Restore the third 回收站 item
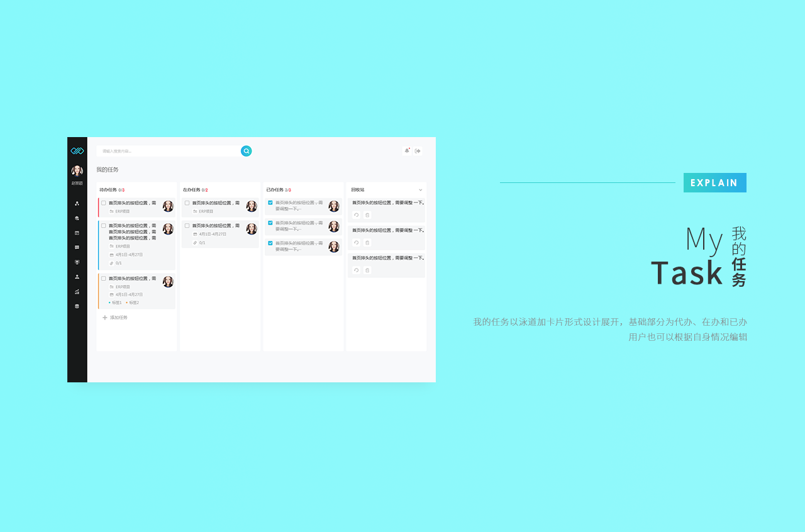This screenshot has height=532, width=805. (357, 270)
